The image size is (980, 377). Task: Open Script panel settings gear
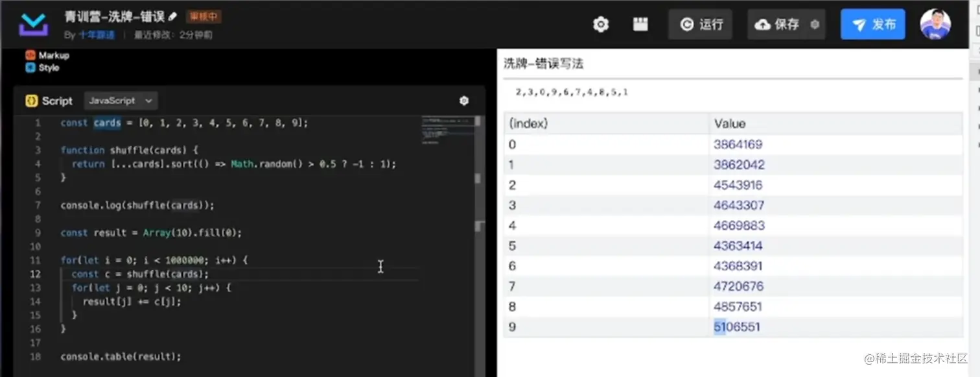463,101
